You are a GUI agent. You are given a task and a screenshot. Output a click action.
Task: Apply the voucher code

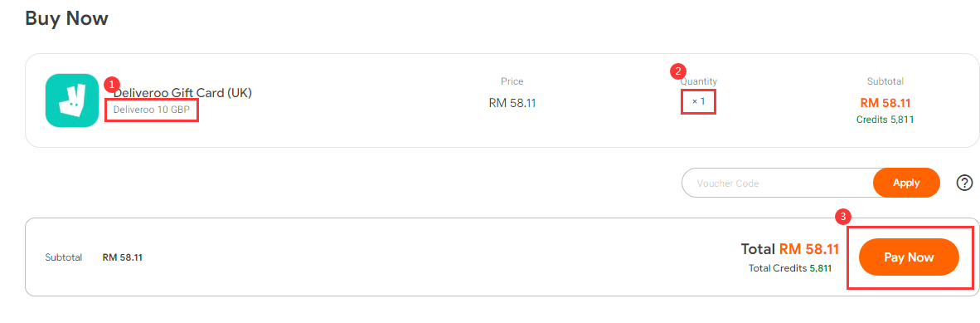click(x=906, y=183)
